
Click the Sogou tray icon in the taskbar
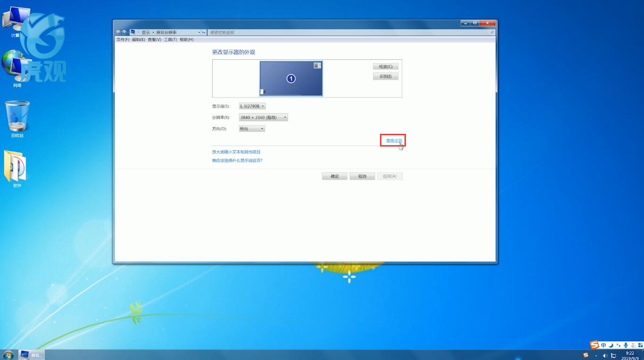click(x=586, y=355)
